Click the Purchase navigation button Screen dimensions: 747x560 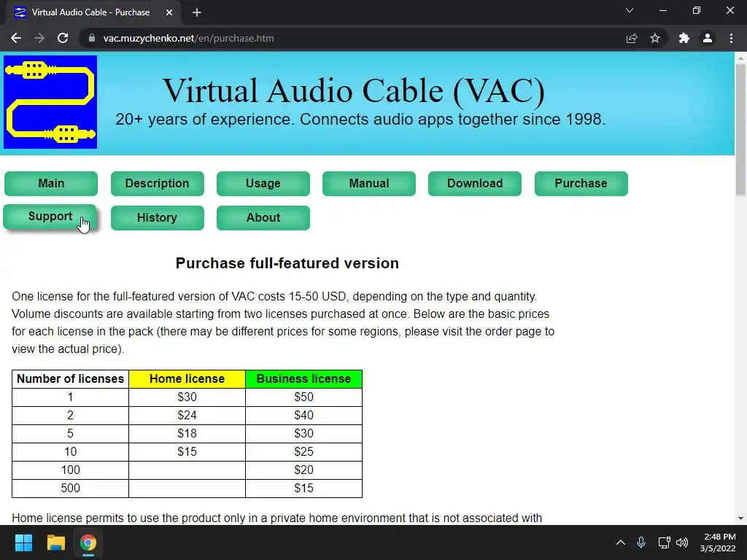pos(581,183)
